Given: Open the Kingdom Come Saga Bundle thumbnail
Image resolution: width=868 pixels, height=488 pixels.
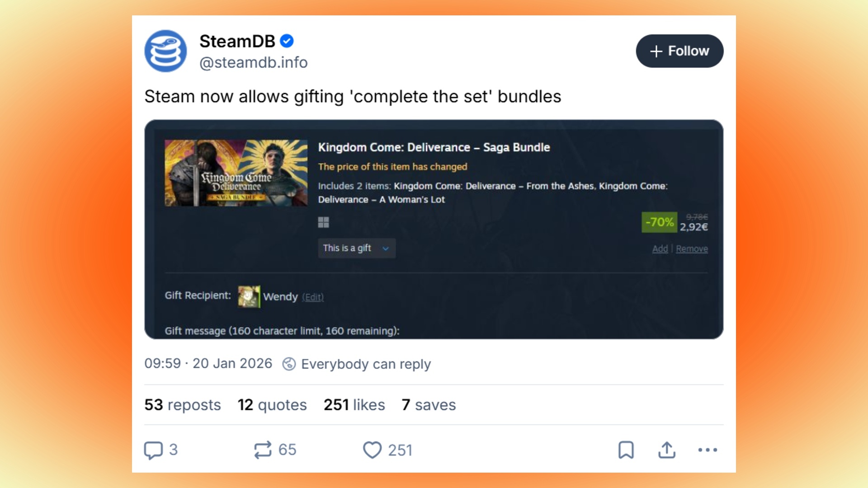Looking at the screenshot, I should coord(236,173).
